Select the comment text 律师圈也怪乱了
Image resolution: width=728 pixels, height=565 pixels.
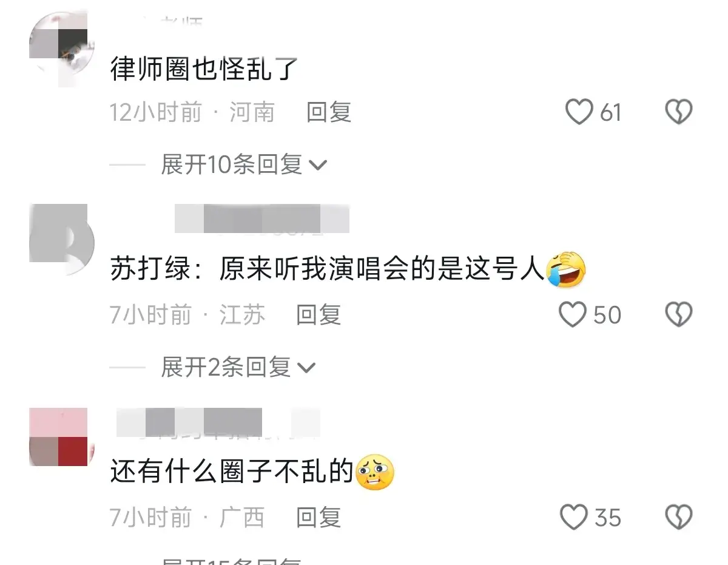(x=204, y=69)
